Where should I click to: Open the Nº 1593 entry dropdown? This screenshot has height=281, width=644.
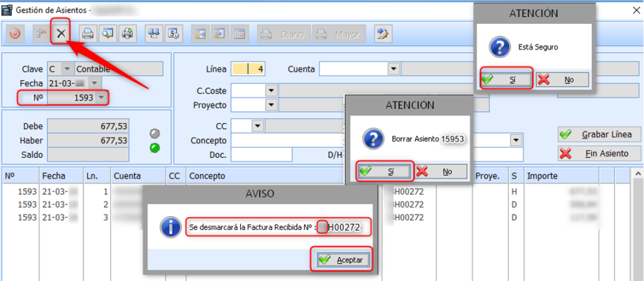pyautogui.click(x=101, y=97)
